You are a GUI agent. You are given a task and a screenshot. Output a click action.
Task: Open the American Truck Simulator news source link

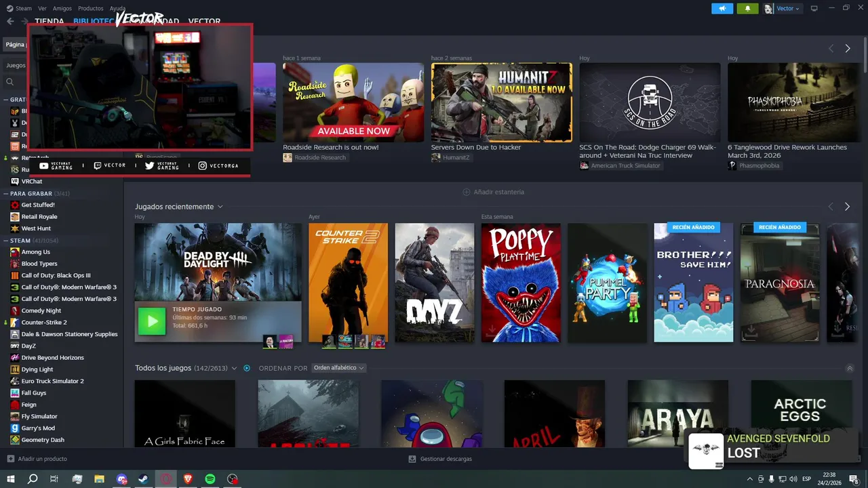click(x=620, y=165)
